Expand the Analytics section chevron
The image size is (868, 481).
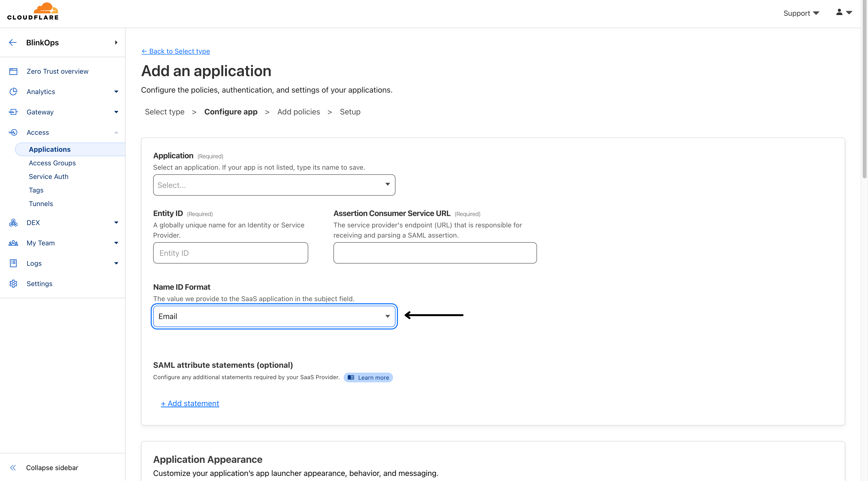pos(116,92)
